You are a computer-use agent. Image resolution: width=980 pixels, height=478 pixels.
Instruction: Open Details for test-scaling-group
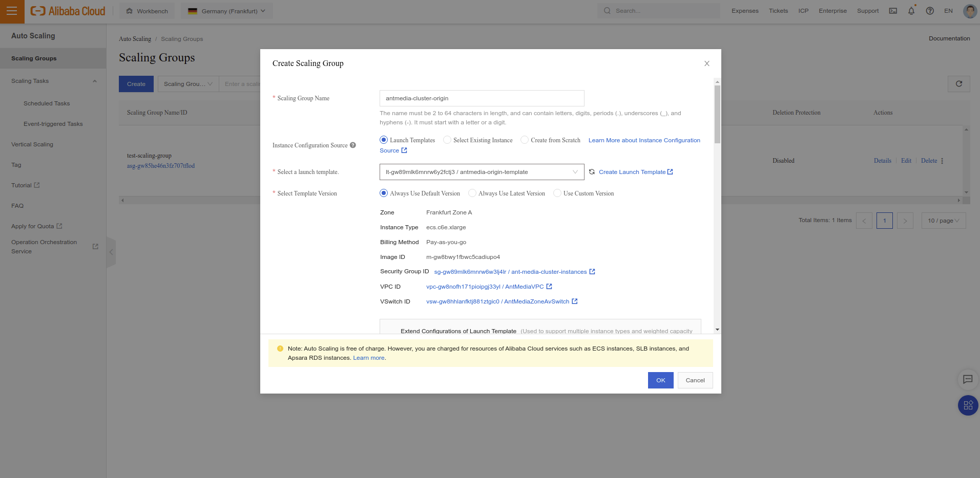pos(882,161)
